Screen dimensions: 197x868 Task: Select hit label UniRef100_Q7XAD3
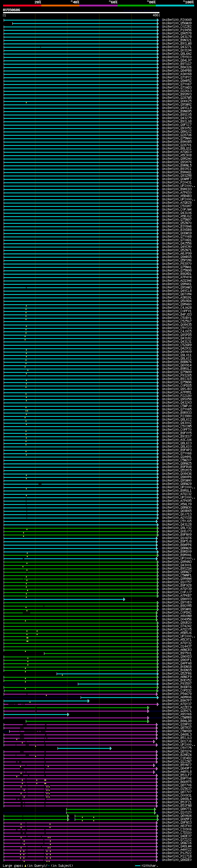pos(177,88)
